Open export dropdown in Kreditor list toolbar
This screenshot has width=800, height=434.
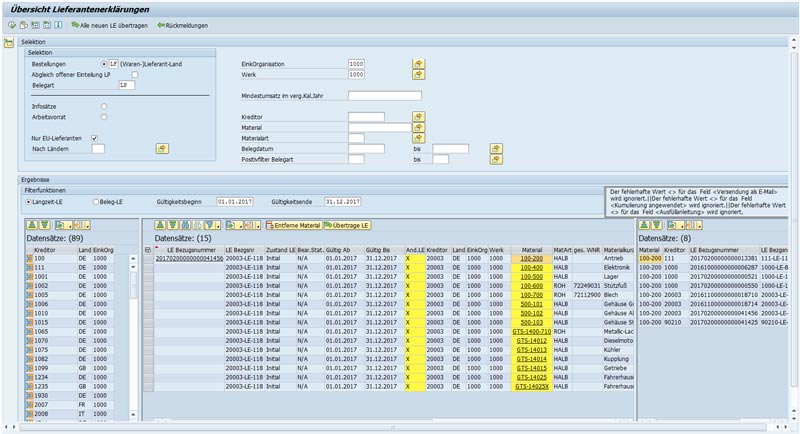coord(64,225)
